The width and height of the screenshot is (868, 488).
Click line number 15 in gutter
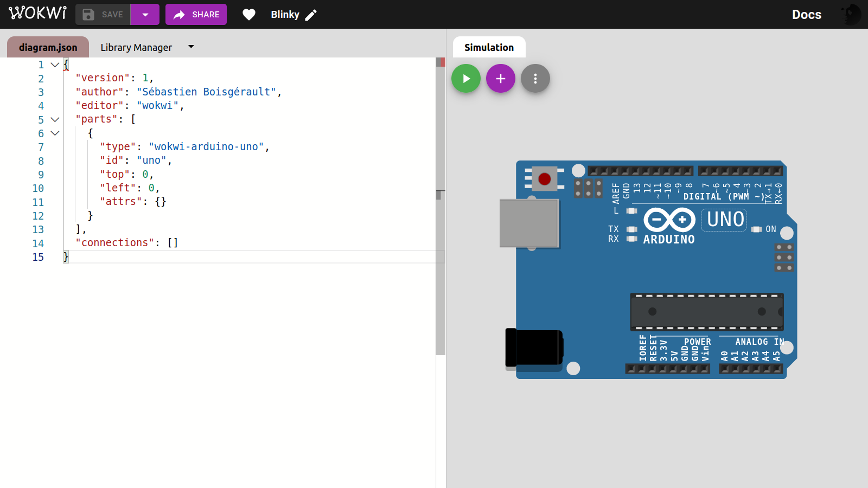pyautogui.click(x=38, y=257)
